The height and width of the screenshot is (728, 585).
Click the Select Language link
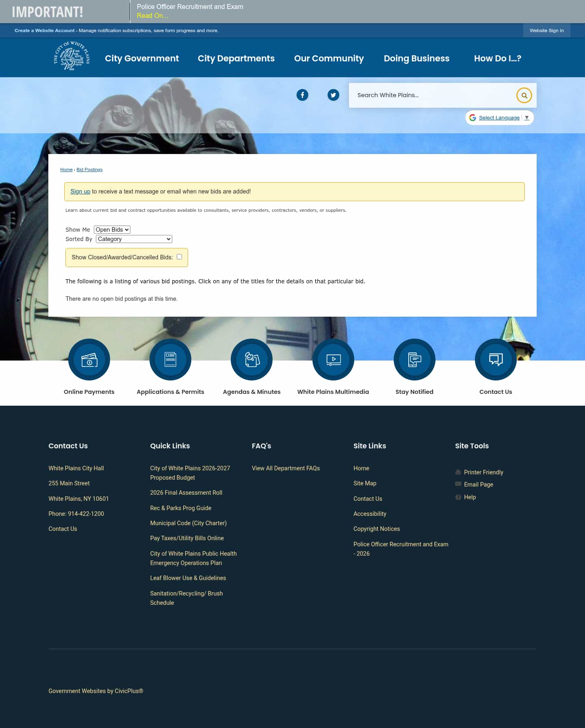pyautogui.click(x=499, y=117)
